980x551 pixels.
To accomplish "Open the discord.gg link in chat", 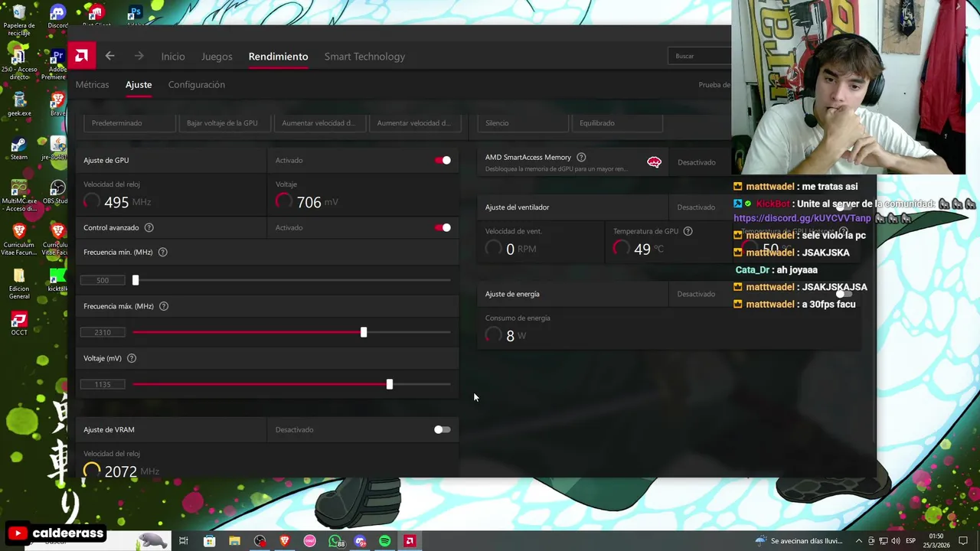I will click(x=802, y=218).
